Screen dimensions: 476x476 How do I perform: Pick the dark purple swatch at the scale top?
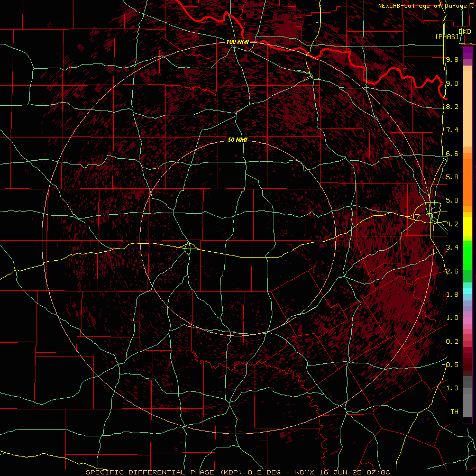(467, 52)
